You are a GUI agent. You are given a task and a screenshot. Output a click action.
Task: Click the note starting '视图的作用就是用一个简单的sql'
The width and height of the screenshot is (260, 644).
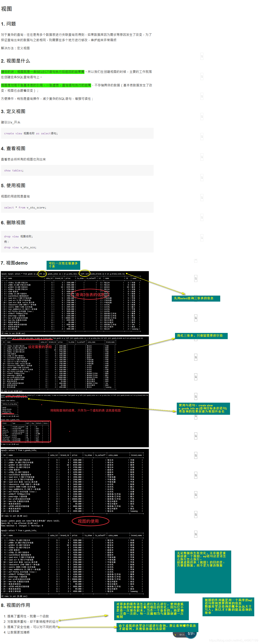(228, 607)
